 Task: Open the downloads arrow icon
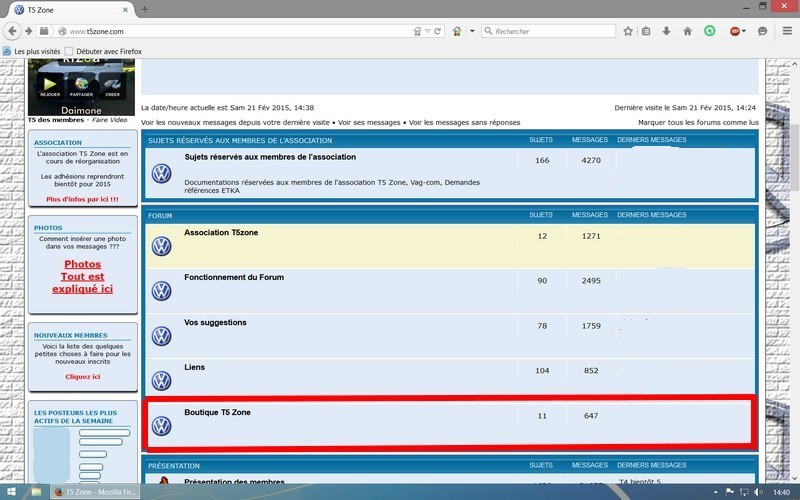point(666,31)
